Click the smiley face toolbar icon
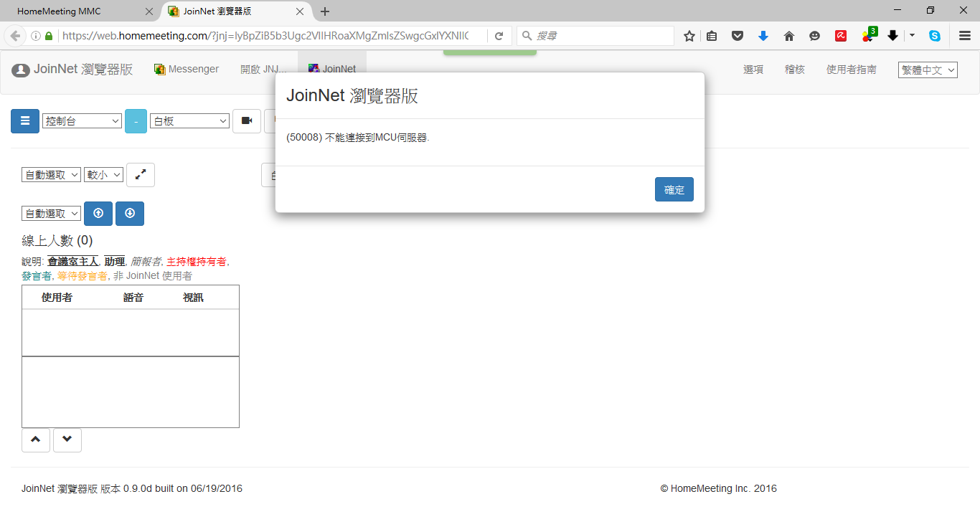 pyautogui.click(x=814, y=36)
